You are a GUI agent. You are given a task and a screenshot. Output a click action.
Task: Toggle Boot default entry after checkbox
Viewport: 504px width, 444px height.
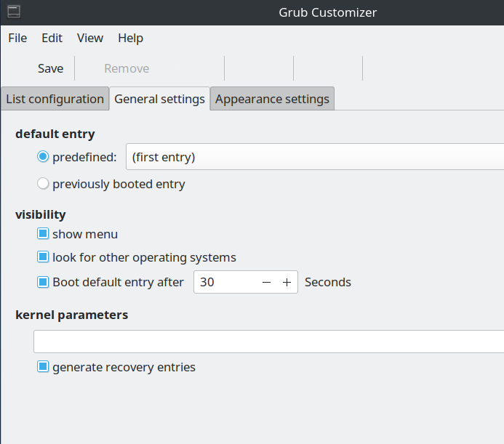(x=43, y=282)
